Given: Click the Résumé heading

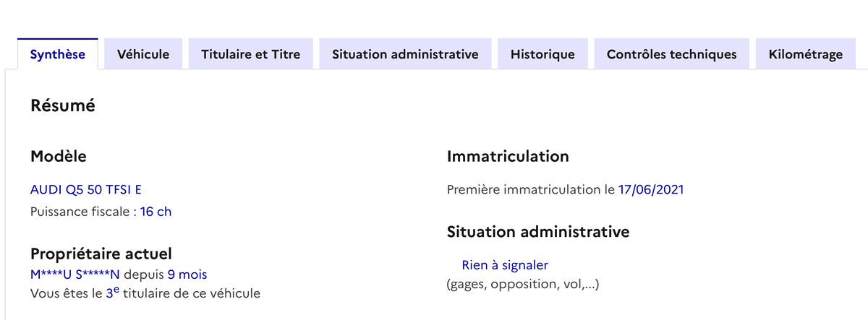Looking at the screenshot, I should coord(63,105).
